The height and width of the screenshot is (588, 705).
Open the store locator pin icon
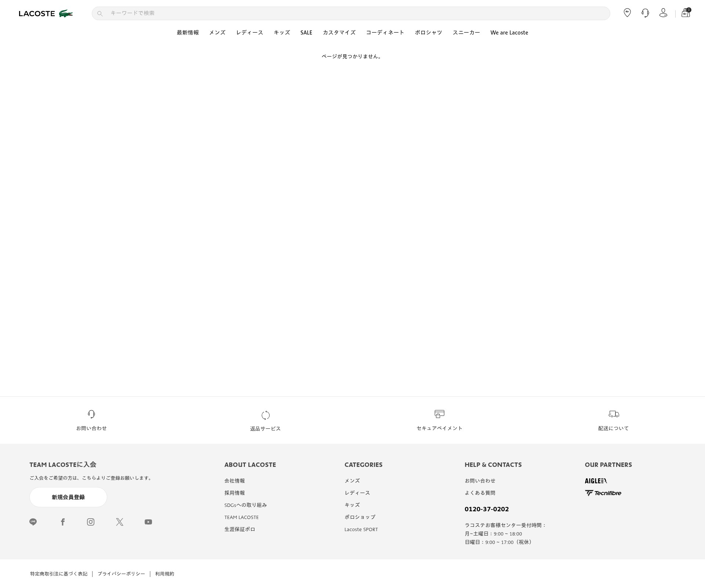(x=627, y=13)
